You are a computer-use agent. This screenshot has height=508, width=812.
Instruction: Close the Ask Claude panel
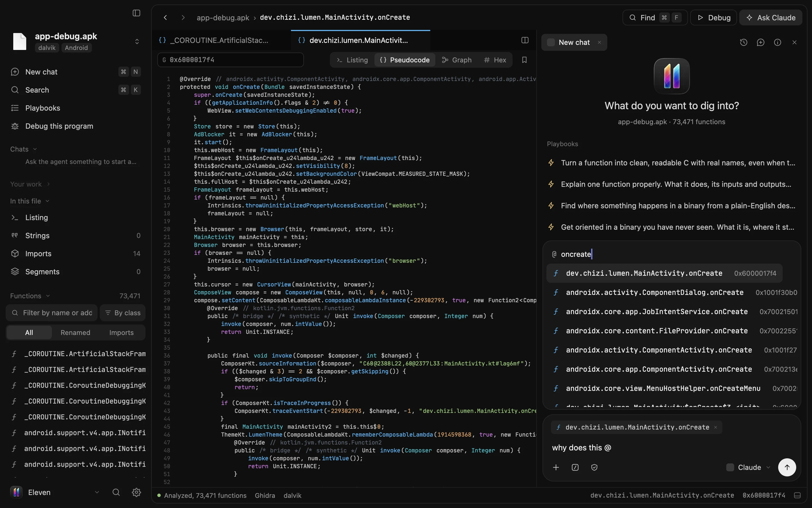794,42
